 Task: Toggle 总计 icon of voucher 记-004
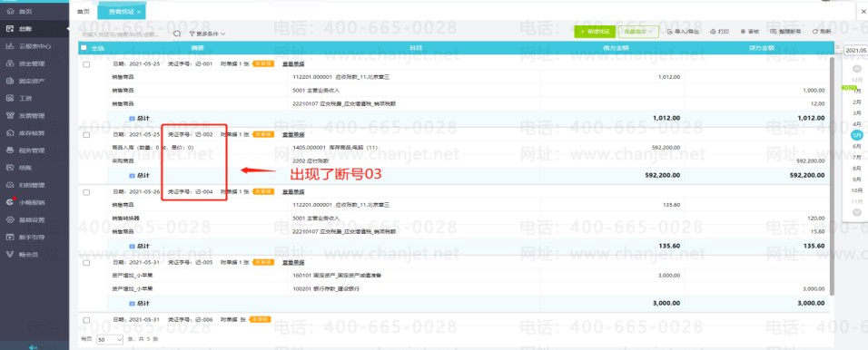pos(132,246)
